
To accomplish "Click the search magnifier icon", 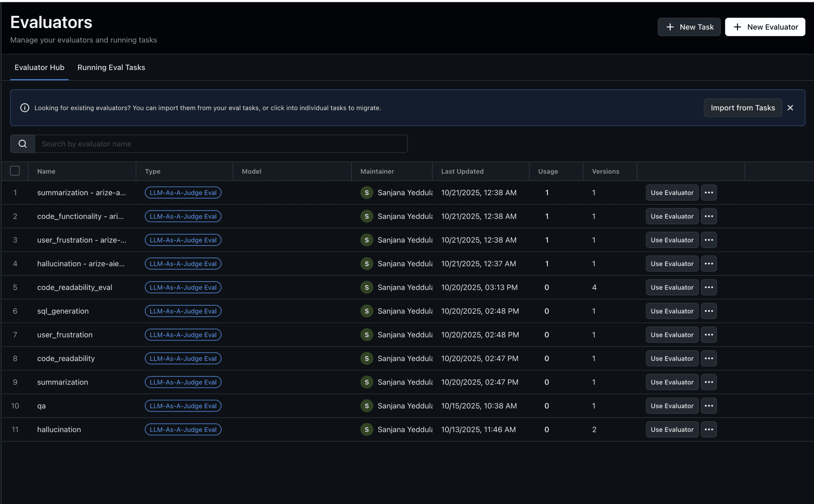I will tap(23, 144).
